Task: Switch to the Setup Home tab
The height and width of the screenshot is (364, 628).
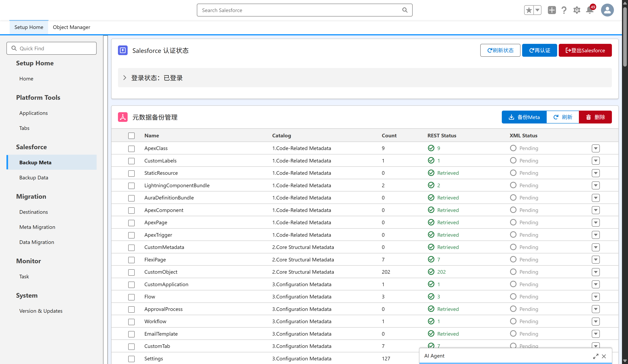Action: pyautogui.click(x=29, y=27)
